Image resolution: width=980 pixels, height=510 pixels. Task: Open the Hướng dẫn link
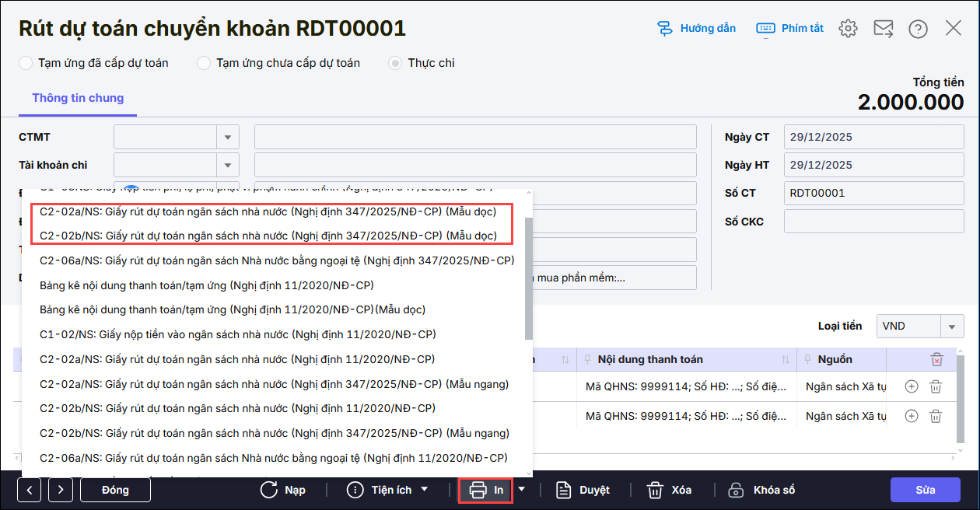[x=697, y=29]
